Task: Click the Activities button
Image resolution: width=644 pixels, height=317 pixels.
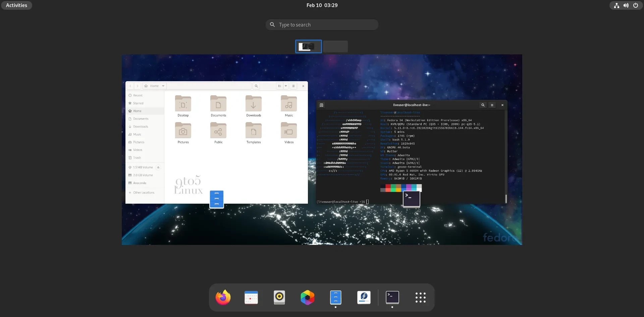Action: (x=16, y=5)
